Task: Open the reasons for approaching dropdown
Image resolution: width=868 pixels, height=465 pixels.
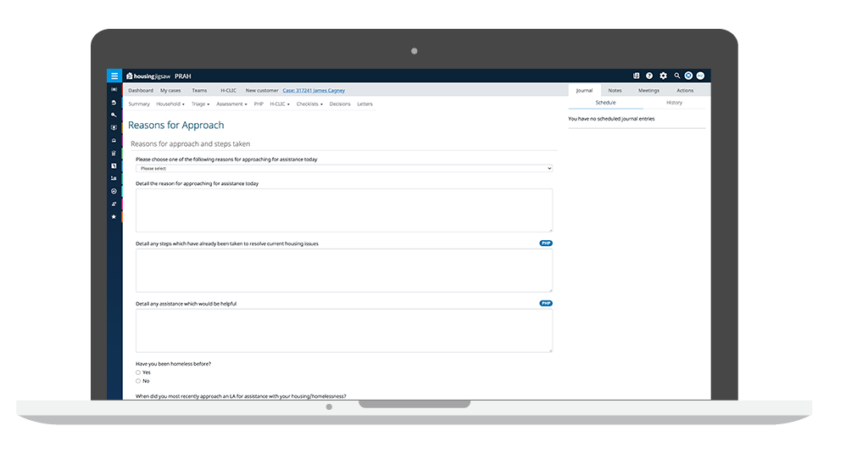Action: pyautogui.click(x=343, y=169)
